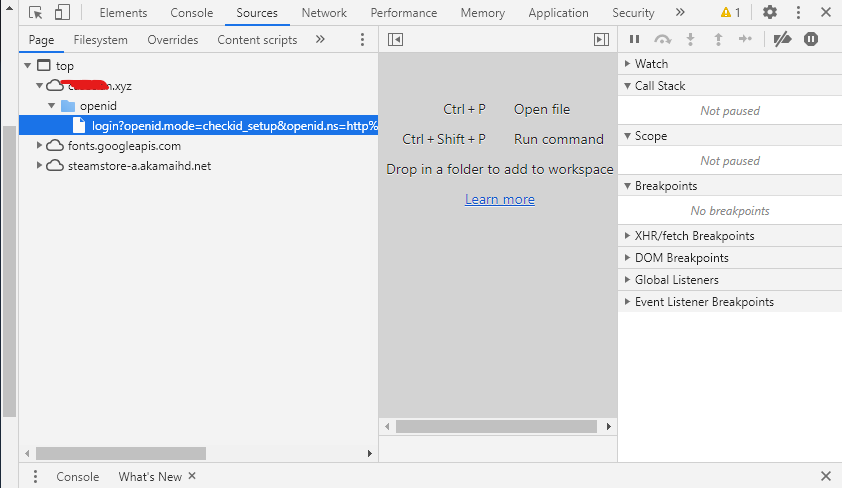Expand the Watch section

click(x=651, y=64)
